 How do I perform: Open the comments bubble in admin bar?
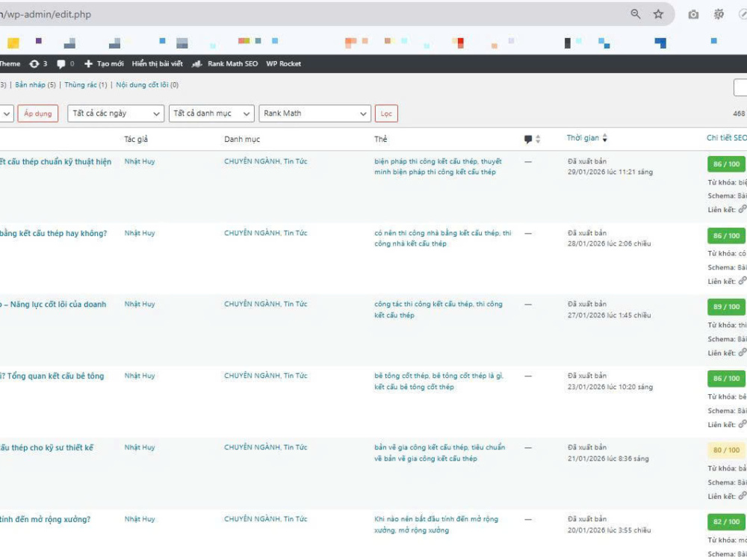61,63
